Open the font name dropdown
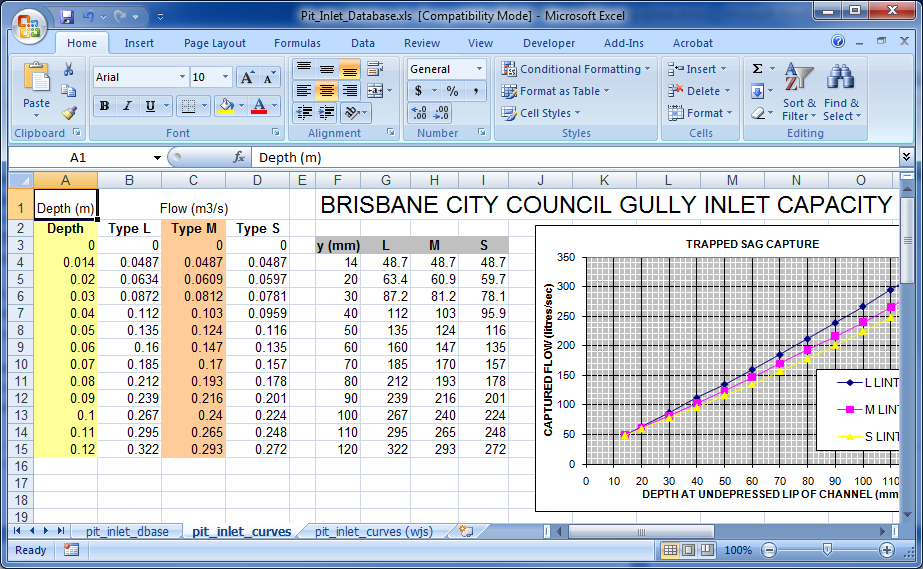The image size is (923, 569). pos(182,77)
